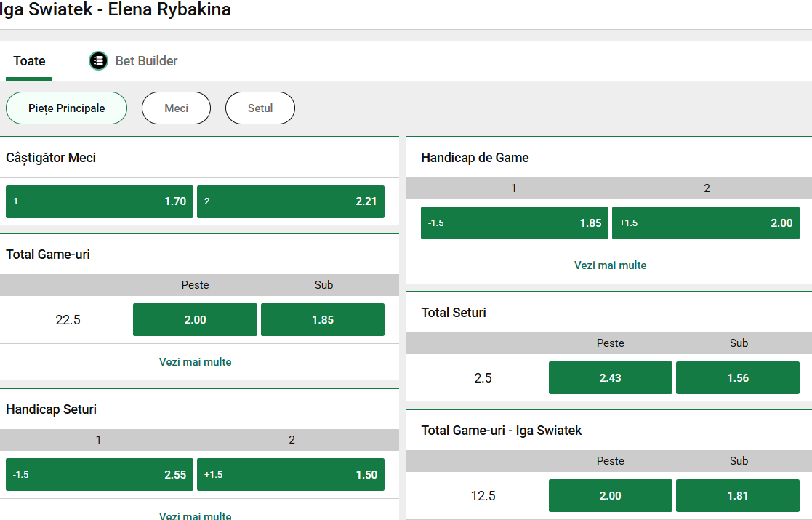Pick Peste 22.5 total games at 2.00
The image size is (812, 520).
point(195,320)
